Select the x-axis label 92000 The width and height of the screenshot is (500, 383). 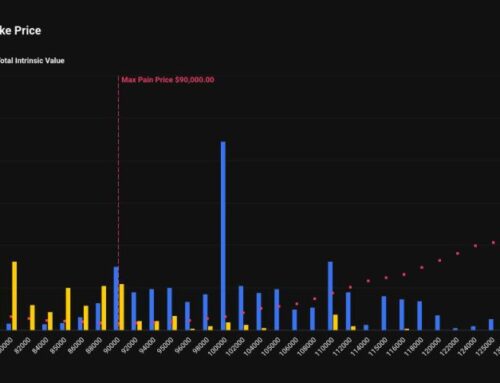pos(130,346)
